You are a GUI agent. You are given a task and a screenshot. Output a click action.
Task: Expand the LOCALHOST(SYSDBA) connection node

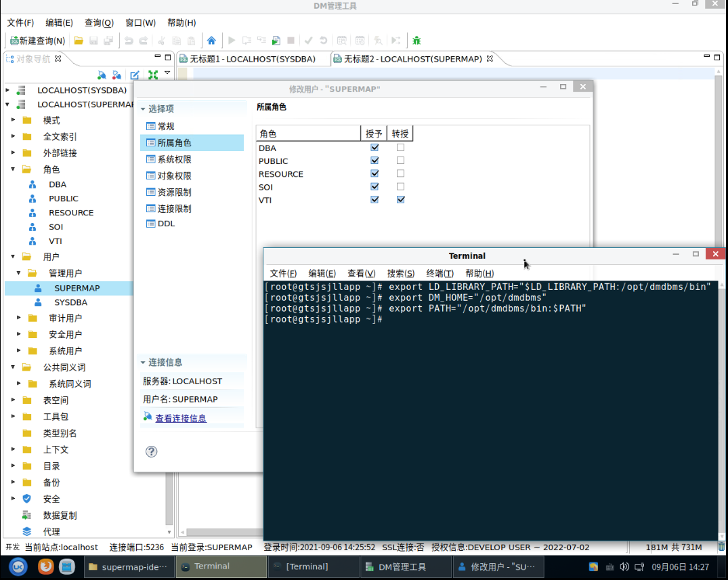click(7, 89)
